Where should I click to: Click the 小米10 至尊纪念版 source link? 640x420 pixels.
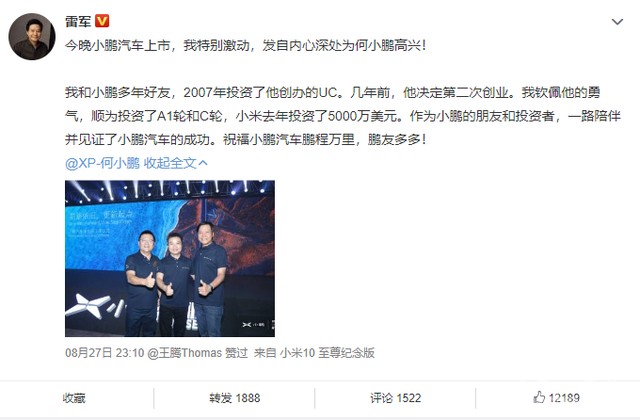coord(327,353)
